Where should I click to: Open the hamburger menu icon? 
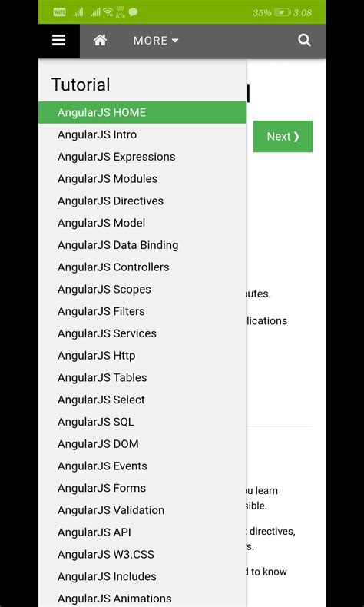pos(59,40)
